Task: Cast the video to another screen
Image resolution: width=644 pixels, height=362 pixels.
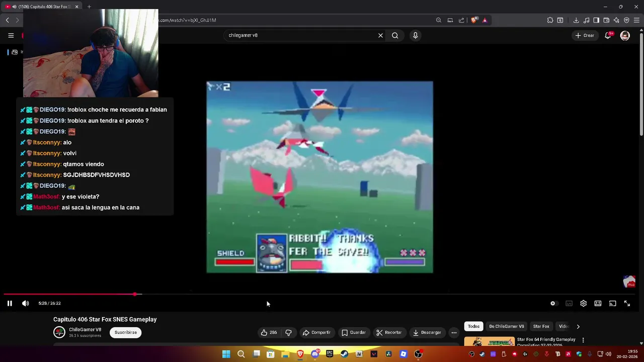Action: [x=612, y=303]
